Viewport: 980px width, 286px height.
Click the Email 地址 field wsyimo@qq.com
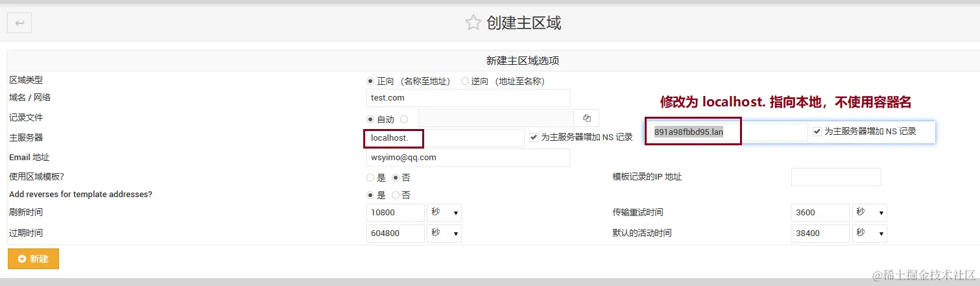(468, 158)
